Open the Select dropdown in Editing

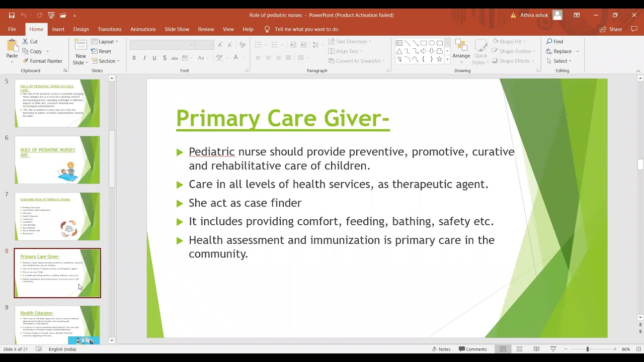click(x=559, y=61)
